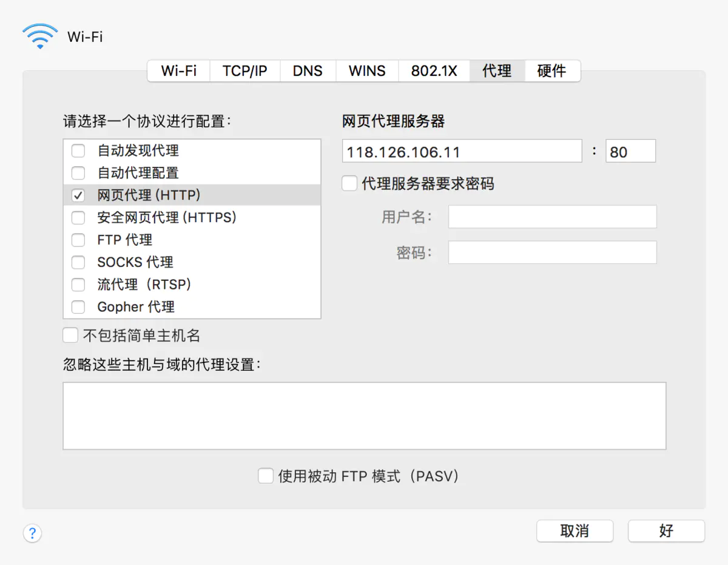
Task: Click the port number field
Action: (630, 151)
